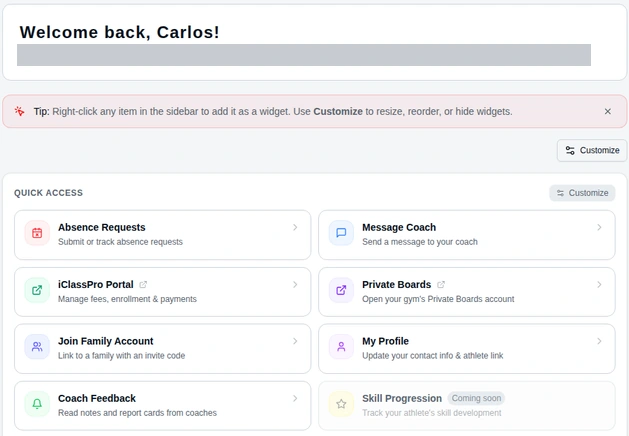Click the Private Boards purple link icon

(341, 290)
